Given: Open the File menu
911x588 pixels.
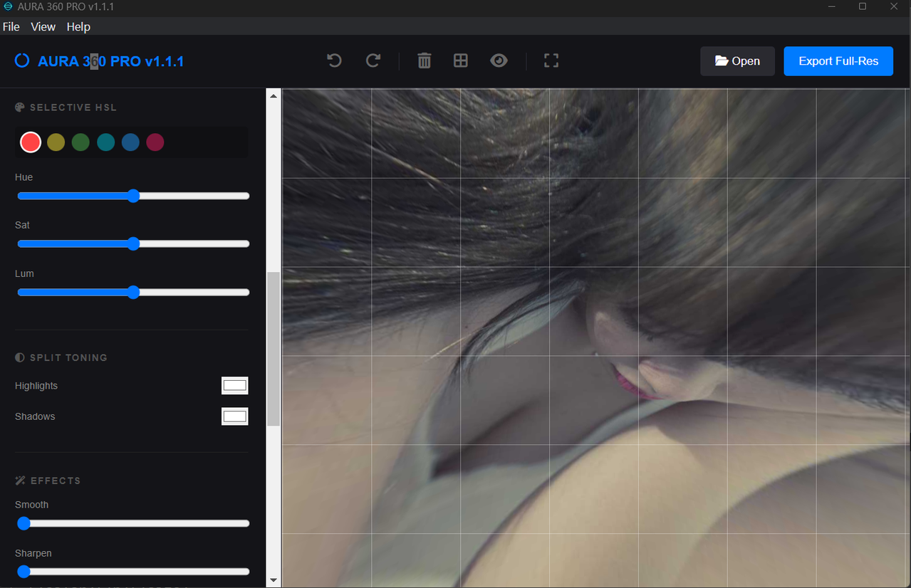Looking at the screenshot, I should (x=11, y=26).
